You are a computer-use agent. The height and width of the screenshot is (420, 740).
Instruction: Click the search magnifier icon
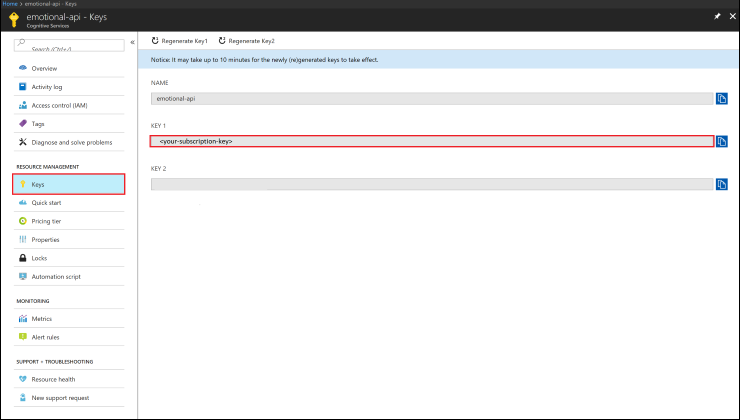[x=21, y=42]
